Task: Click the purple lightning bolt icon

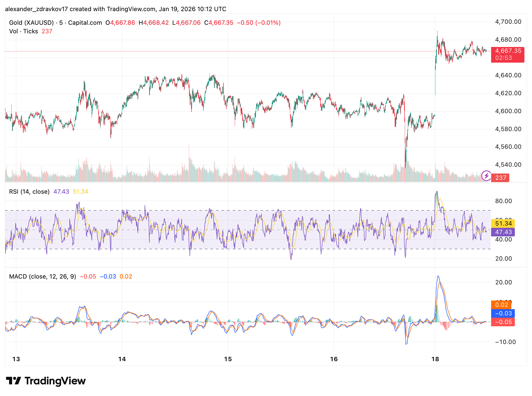Action: coord(486,176)
